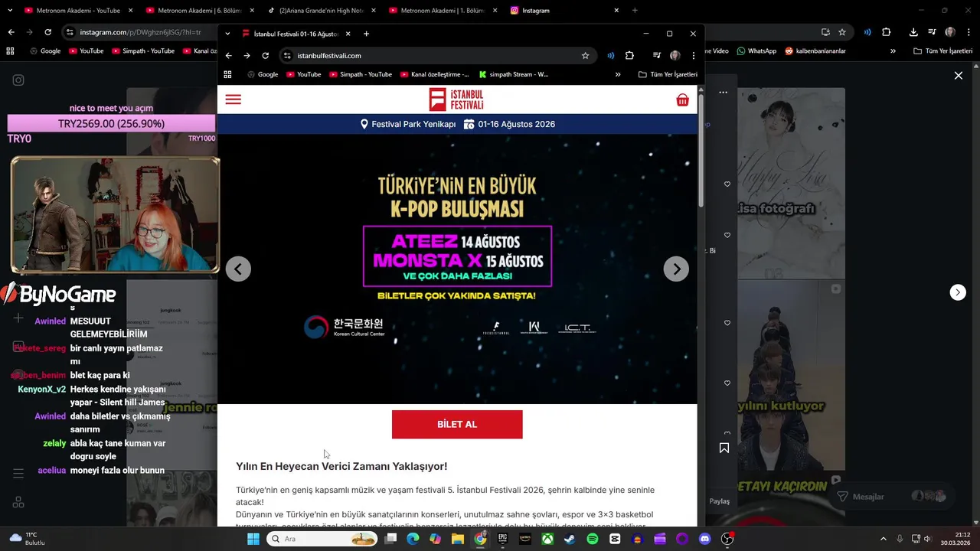
Task: Open Tüm Yer İşaretleri folder in background window
Action: point(942,51)
